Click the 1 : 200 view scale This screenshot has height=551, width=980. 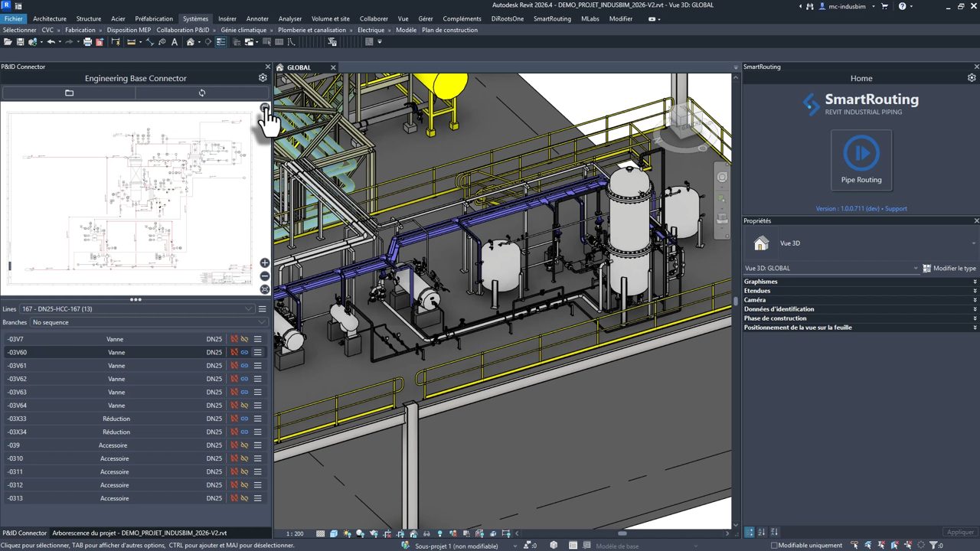[x=295, y=533]
